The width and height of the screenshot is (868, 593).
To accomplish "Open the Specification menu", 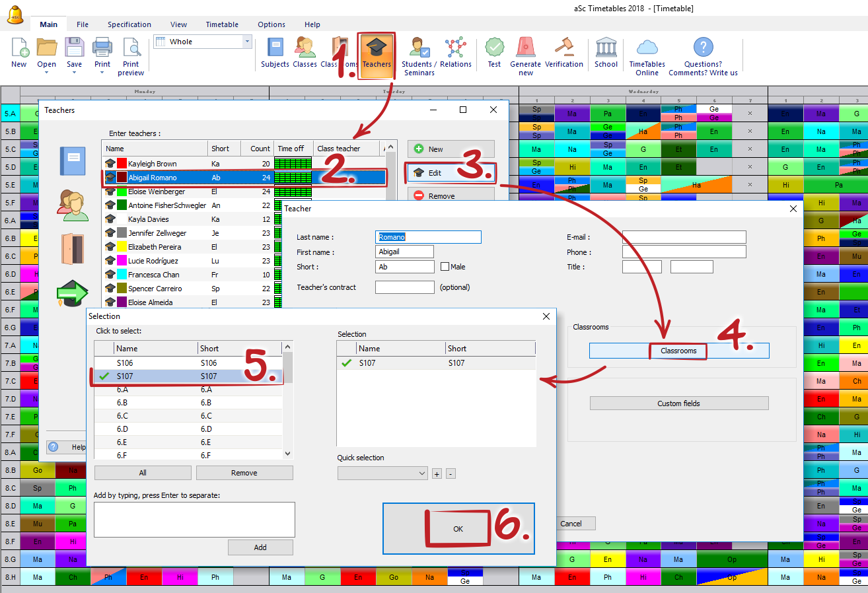I will coord(129,24).
